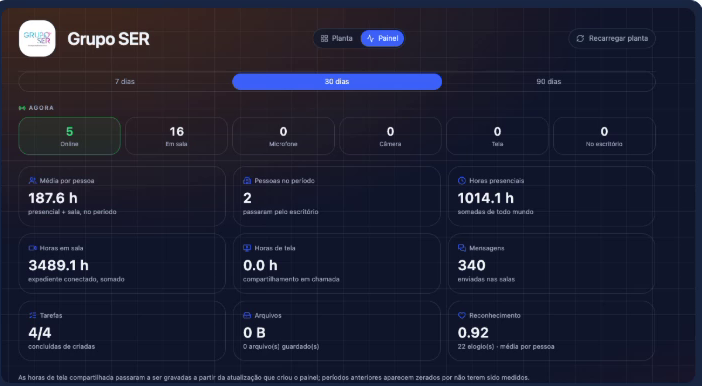Click the value 2 under Pessoas no período

[x=247, y=198]
